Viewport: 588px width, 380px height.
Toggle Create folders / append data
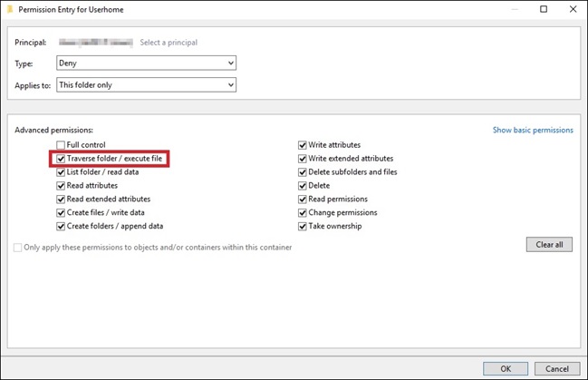pyautogui.click(x=61, y=226)
